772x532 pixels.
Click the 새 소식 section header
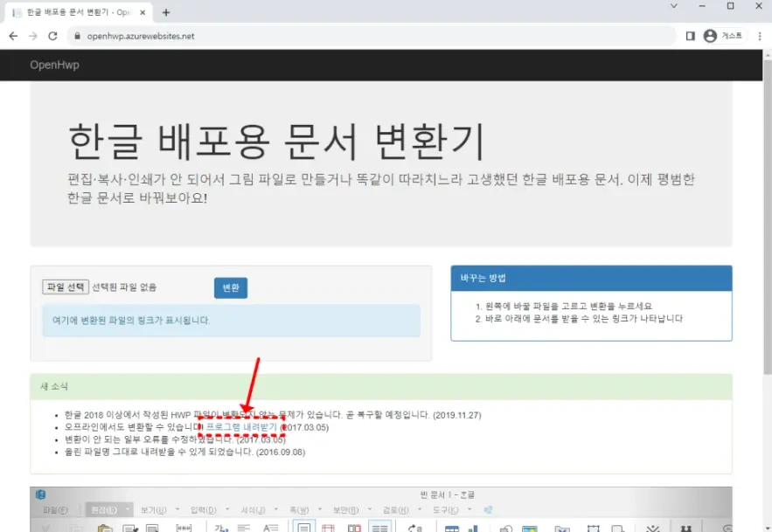click(x=381, y=386)
